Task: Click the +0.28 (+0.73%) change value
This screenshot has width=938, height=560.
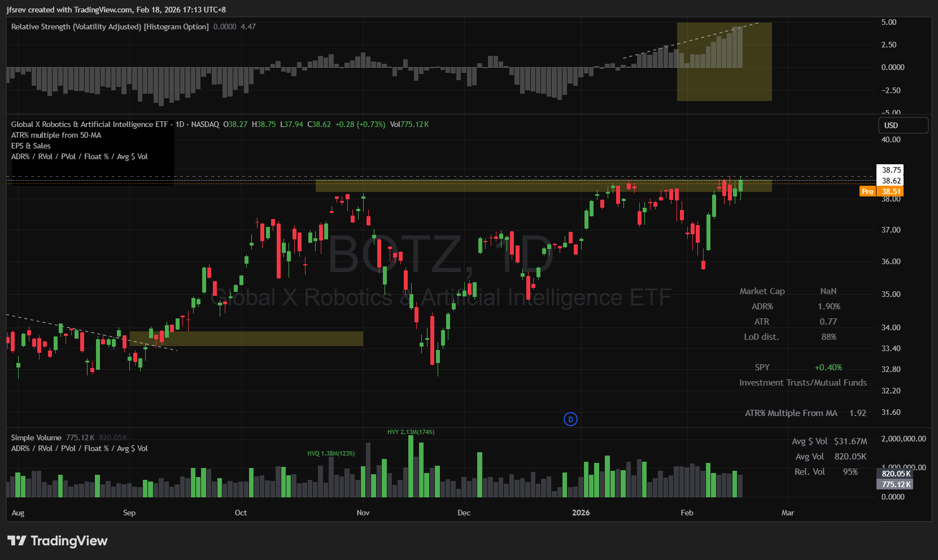Action: click(360, 124)
